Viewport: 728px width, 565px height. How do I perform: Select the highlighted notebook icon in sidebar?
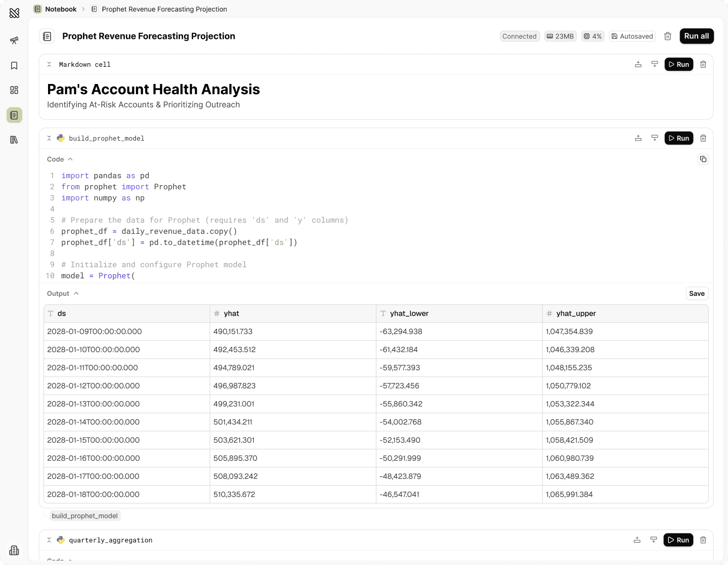coord(14,115)
